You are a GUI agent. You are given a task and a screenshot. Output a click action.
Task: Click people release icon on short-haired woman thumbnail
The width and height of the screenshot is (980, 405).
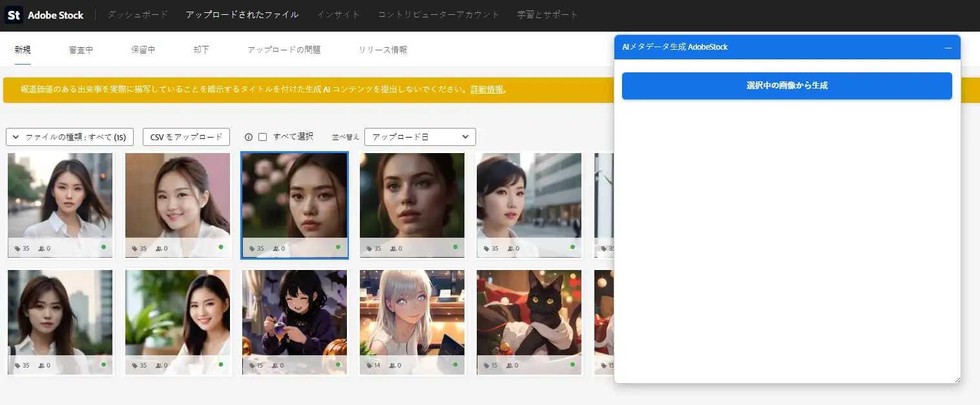point(510,248)
